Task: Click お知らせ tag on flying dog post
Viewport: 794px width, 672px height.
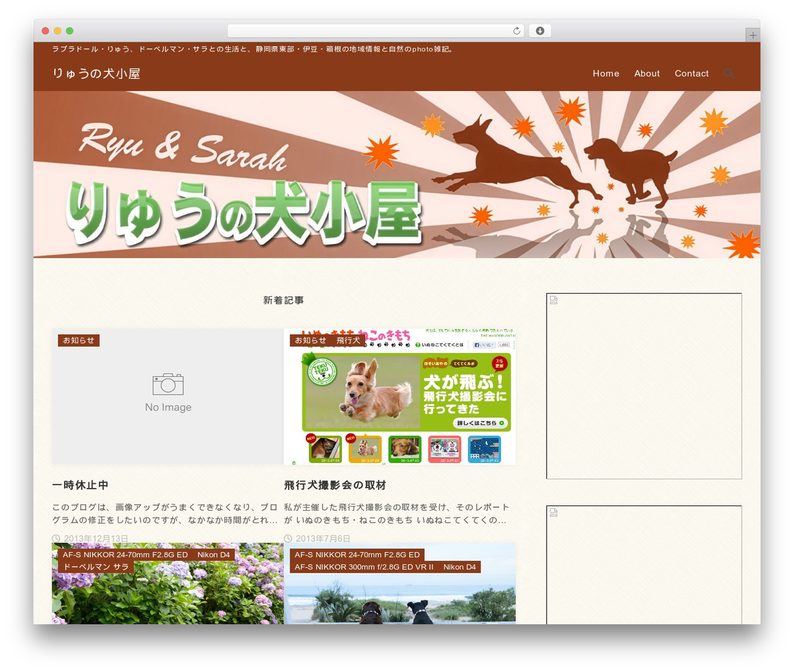Action: pyautogui.click(x=311, y=340)
